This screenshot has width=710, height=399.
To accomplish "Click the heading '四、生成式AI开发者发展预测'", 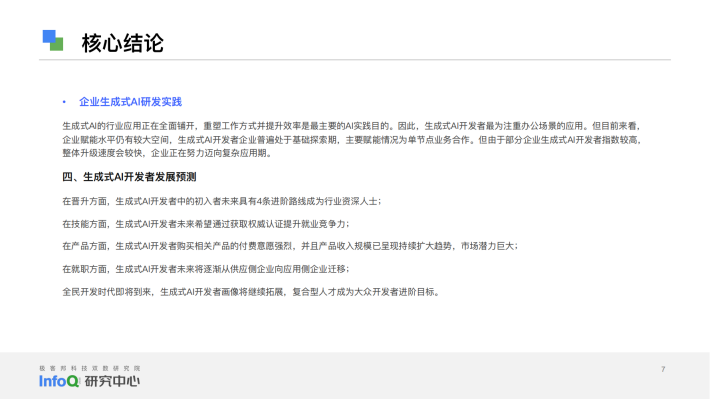I will (129, 177).
